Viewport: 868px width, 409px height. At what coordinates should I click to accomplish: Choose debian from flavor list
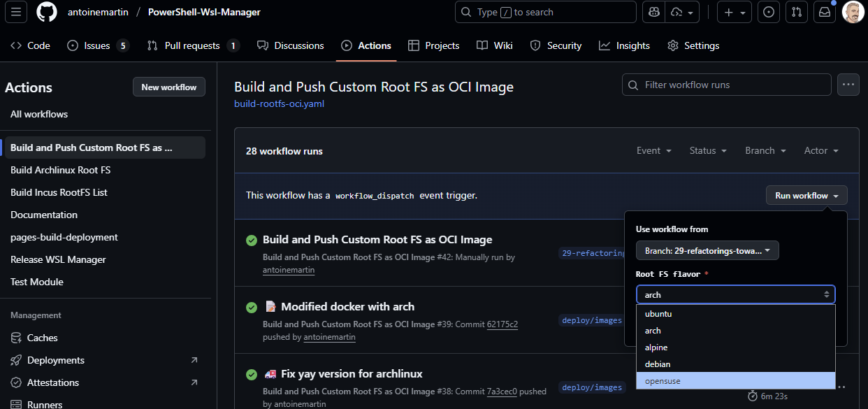coord(735,364)
